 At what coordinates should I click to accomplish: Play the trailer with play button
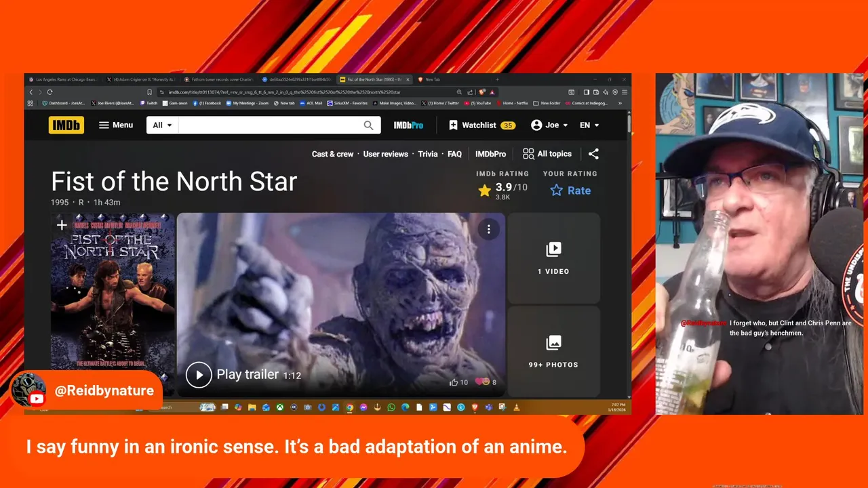[x=199, y=375]
